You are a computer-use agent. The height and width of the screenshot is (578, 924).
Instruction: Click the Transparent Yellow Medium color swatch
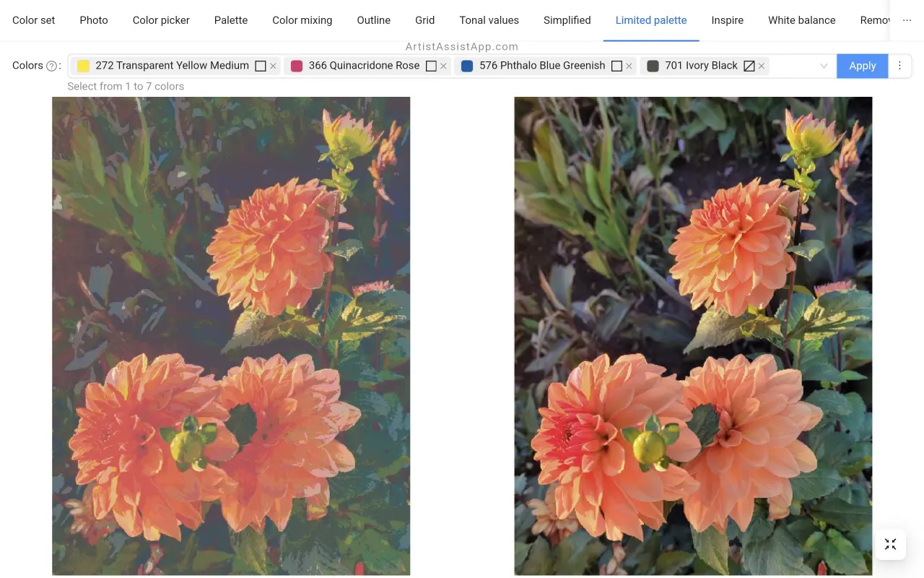pyautogui.click(x=84, y=66)
